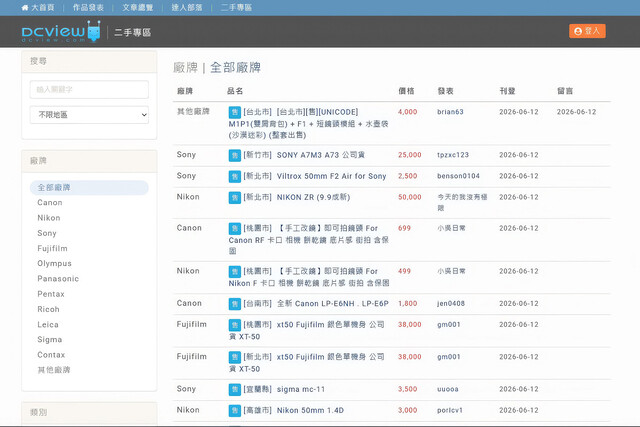Click the orange 登入 login button
This screenshot has height=427, width=640.
coord(587,31)
